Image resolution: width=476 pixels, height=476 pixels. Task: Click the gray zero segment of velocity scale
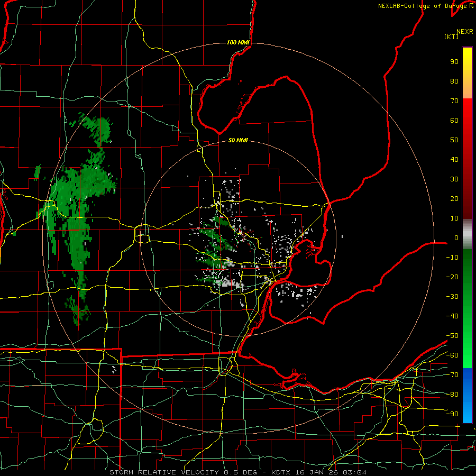click(467, 234)
